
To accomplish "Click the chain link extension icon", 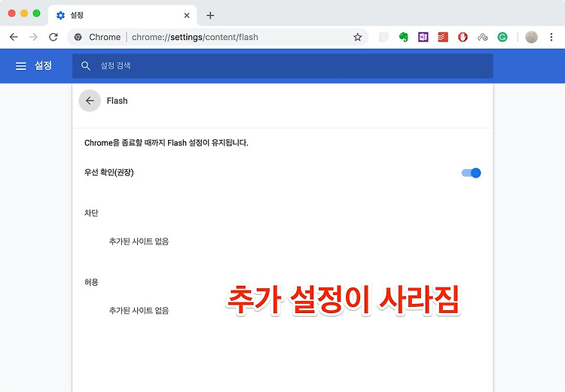I will pyautogui.click(x=482, y=37).
